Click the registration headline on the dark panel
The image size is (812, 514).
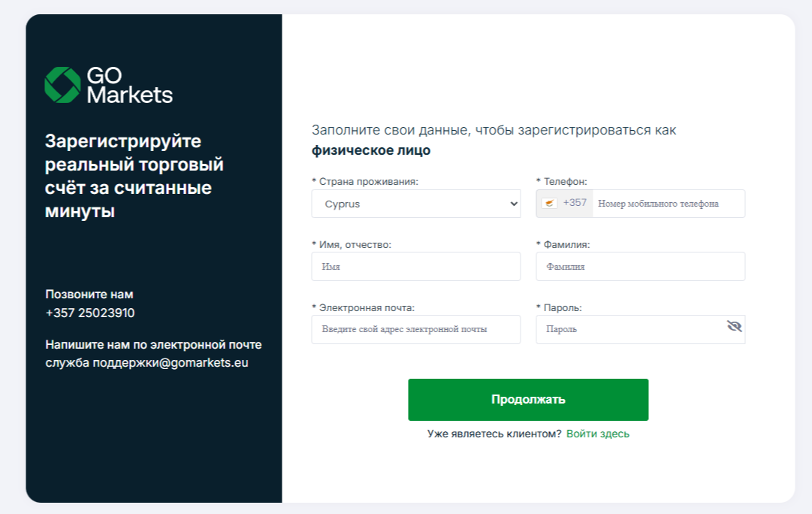point(135,168)
